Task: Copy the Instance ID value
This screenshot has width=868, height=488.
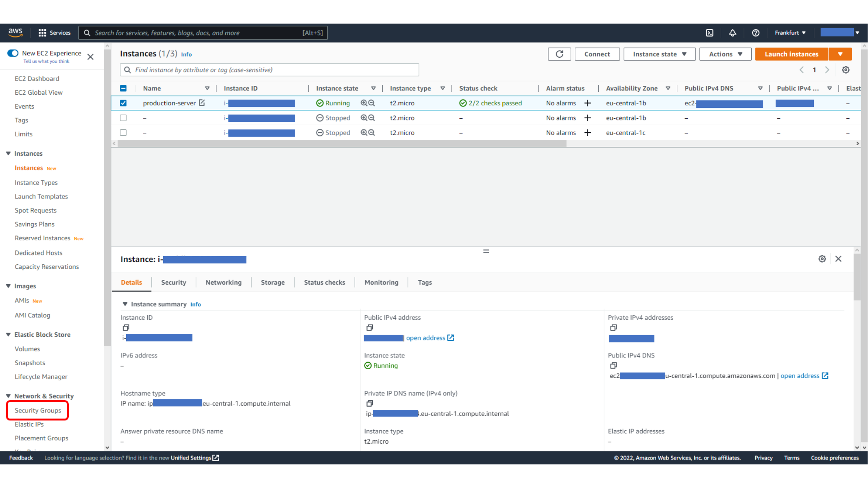Action: coord(126,328)
